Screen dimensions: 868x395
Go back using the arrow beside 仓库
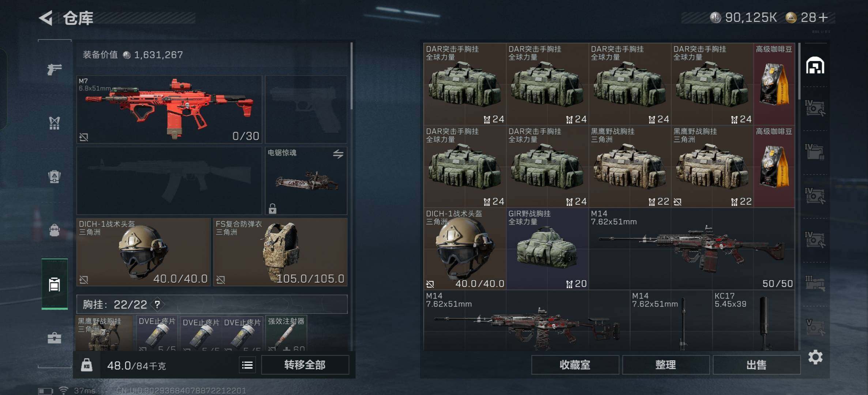click(x=46, y=18)
